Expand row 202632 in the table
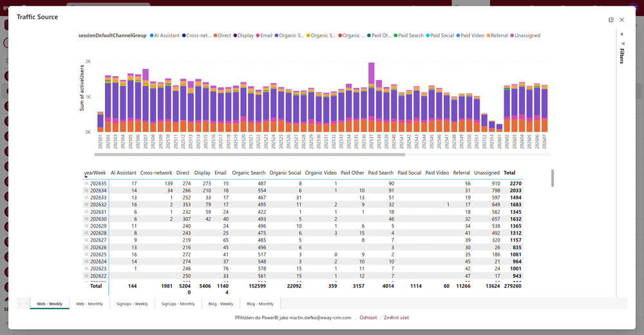644x335 pixels. [x=86, y=204]
